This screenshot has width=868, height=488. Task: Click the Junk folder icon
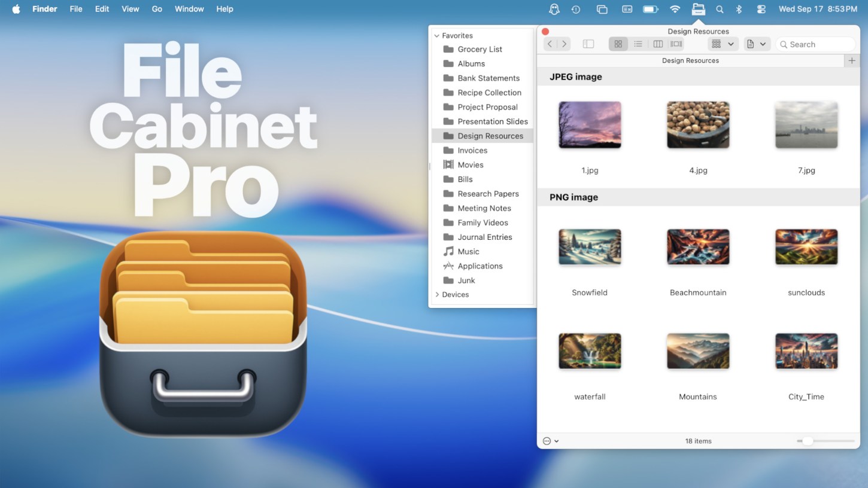448,280
